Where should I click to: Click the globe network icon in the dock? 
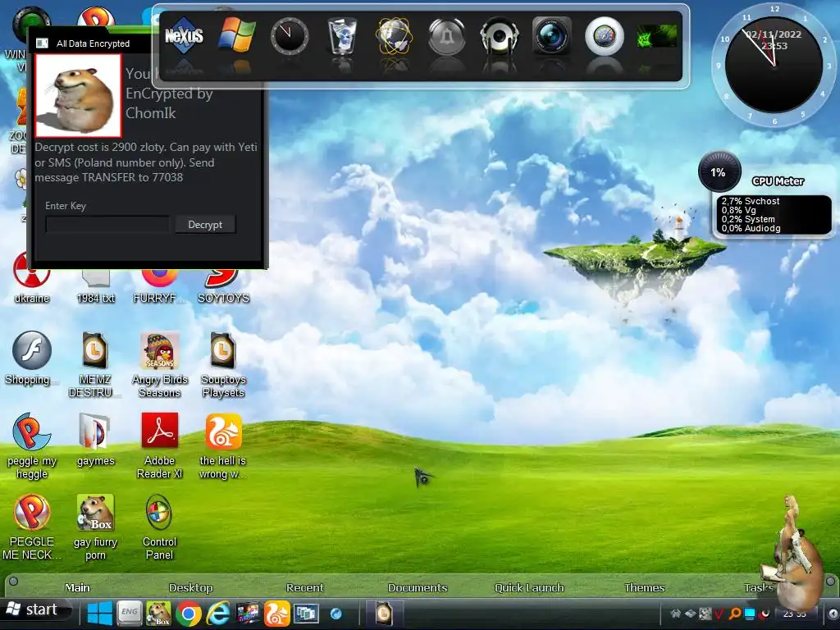[x=395, y=36]
